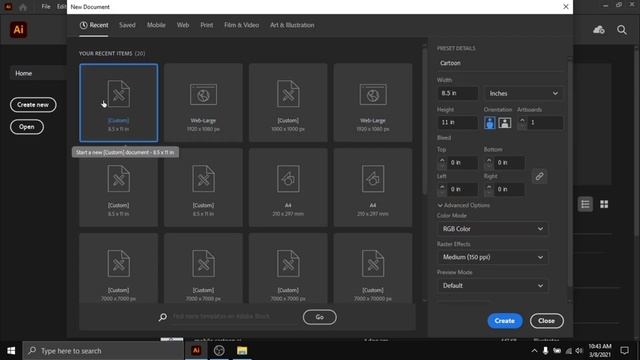
Task: Open the notification center icon
Action: click(624, 351)
